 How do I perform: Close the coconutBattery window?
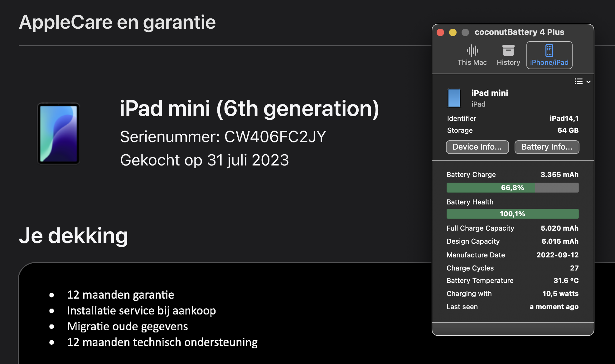tap(440, 32)
